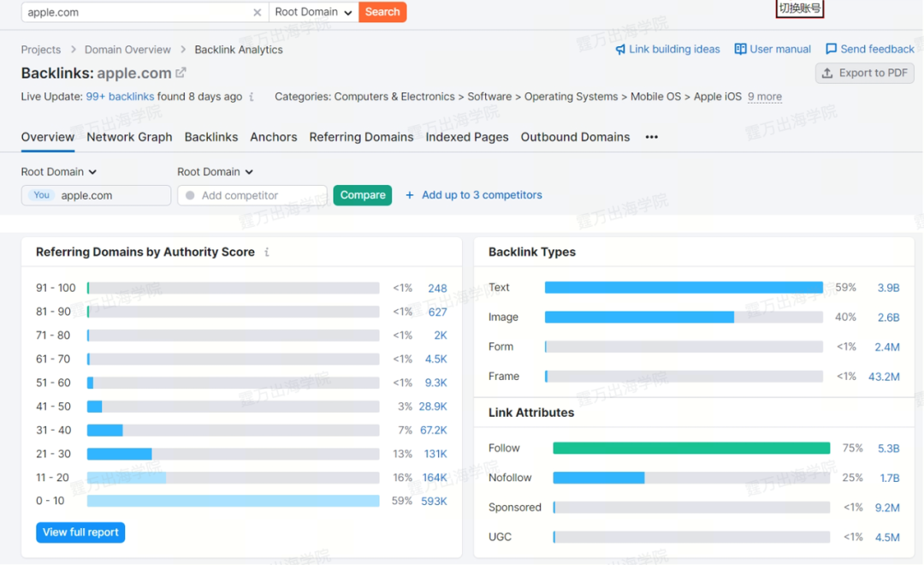Screen dimensions: 924x565
Task: Click 4.5M UGC links value
Action: click(887, 538)
